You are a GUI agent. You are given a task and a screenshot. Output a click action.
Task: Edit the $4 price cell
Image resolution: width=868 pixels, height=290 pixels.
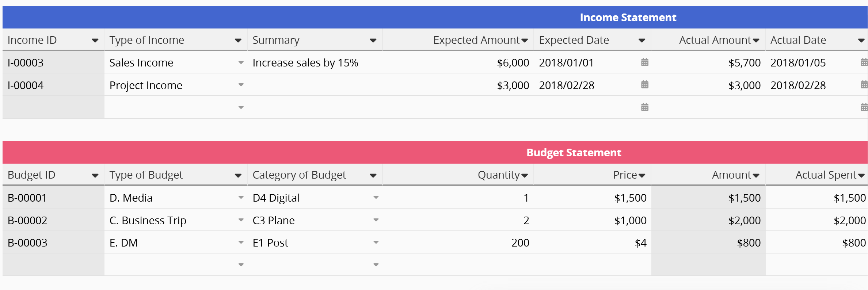pos(593,243)
